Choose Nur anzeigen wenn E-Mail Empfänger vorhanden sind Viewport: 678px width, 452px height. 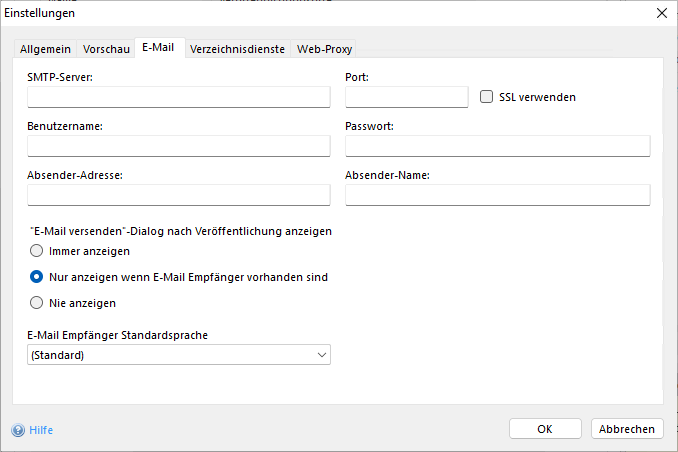tap(37, 277)
